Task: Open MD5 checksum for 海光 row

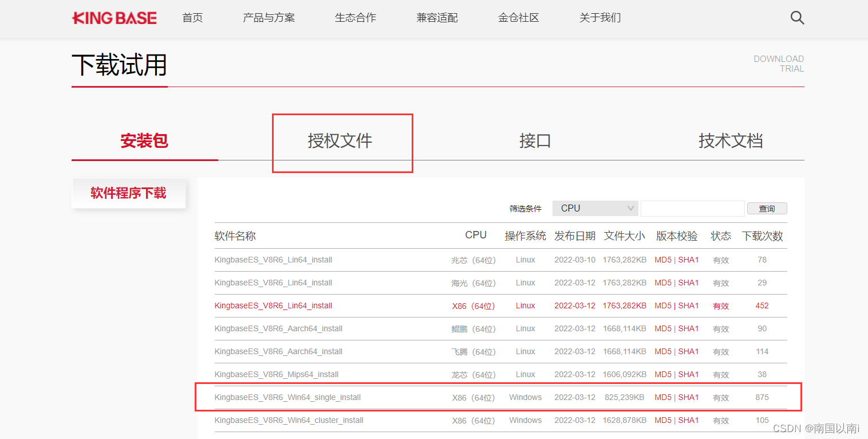Action: coord(663,283)
